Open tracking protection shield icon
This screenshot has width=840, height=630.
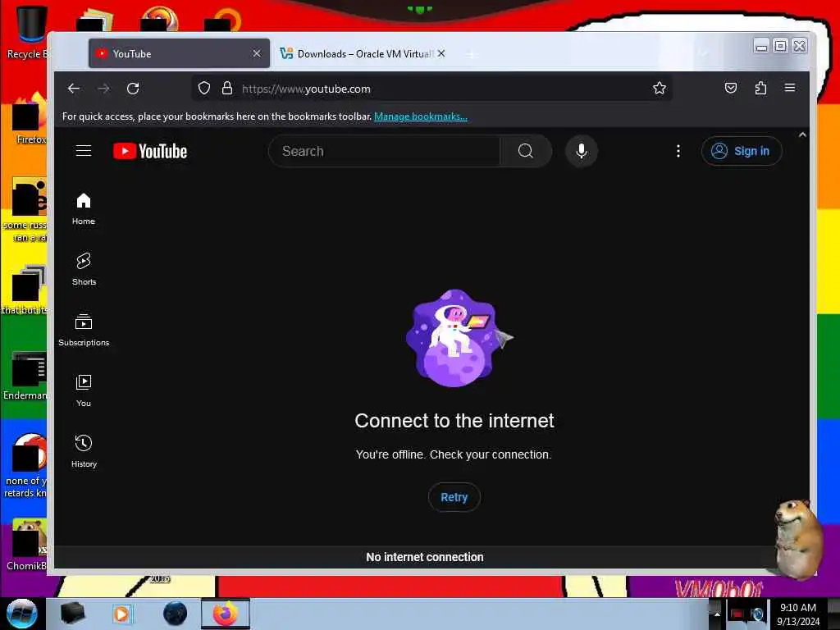(204, 89)
